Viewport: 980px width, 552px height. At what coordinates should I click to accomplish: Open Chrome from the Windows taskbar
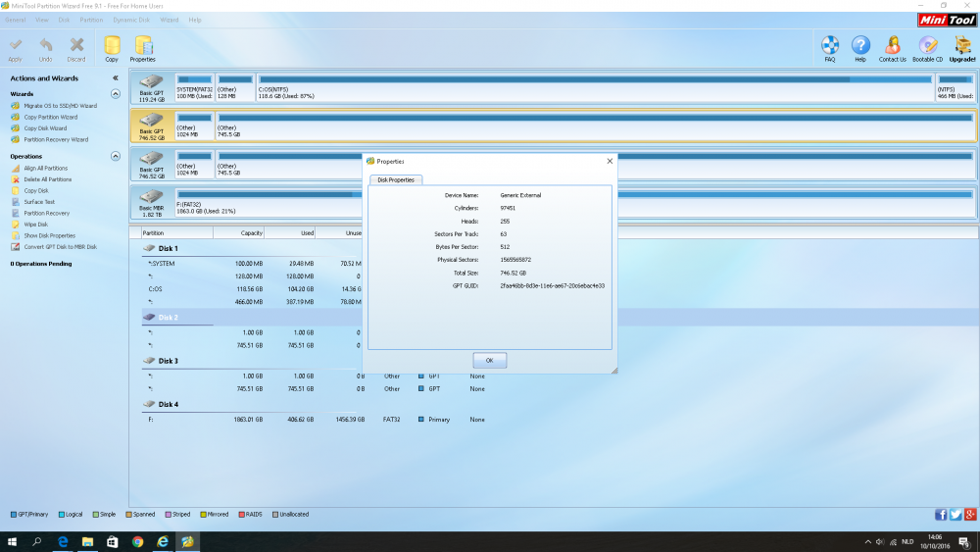(137, 541)
